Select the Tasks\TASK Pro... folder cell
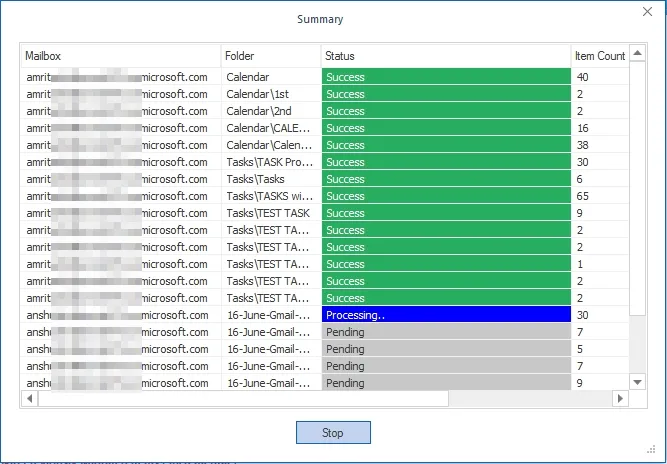 tap(271, 162)
